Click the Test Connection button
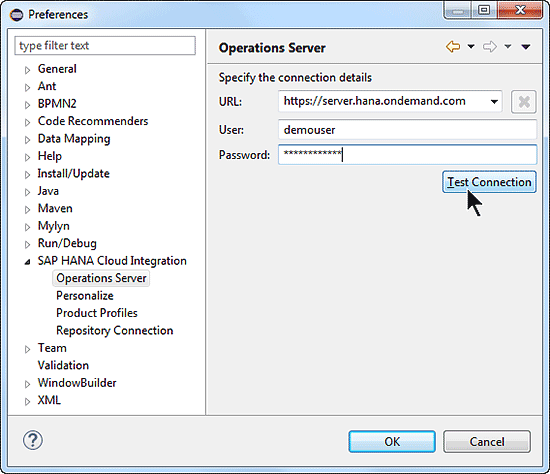 489,182
